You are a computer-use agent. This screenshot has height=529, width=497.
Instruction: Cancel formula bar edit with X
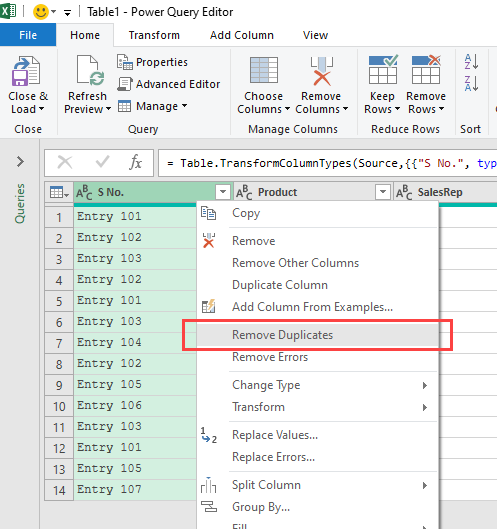pos(65,162)
